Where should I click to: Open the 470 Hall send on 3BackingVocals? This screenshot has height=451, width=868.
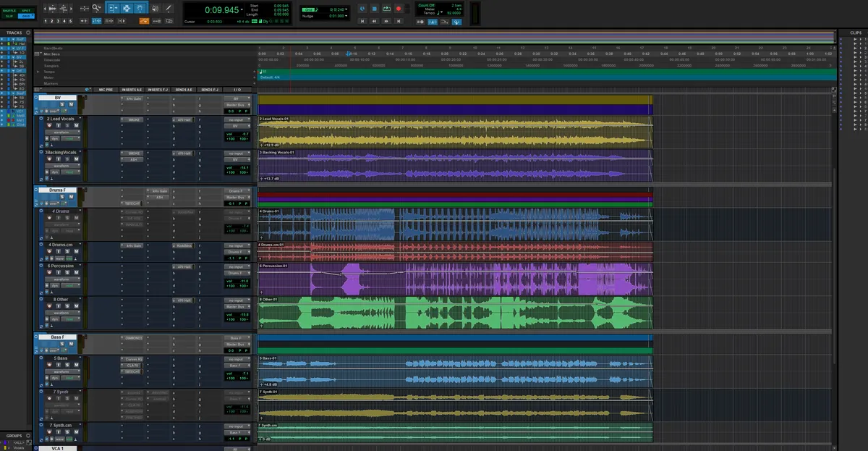pyautogui.click(x=184, y=153)
